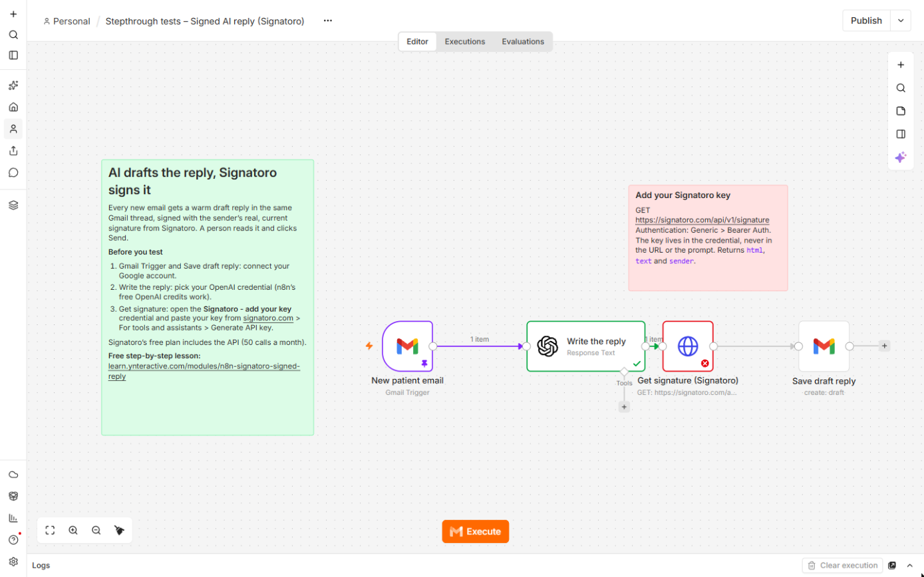This screenshot has height=577, width=924.
Task: Go to Personal breadcrumb
Action: [x=67, y=21]
